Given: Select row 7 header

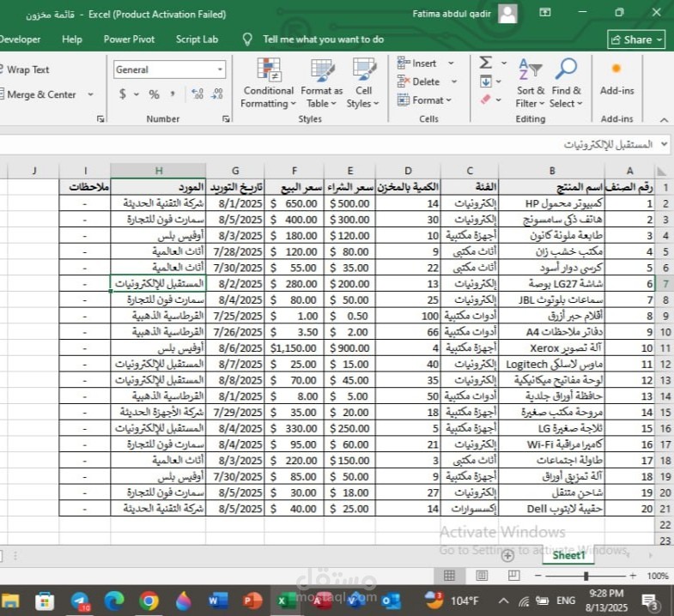Looking at the screenshot, I should coord(665,284).
